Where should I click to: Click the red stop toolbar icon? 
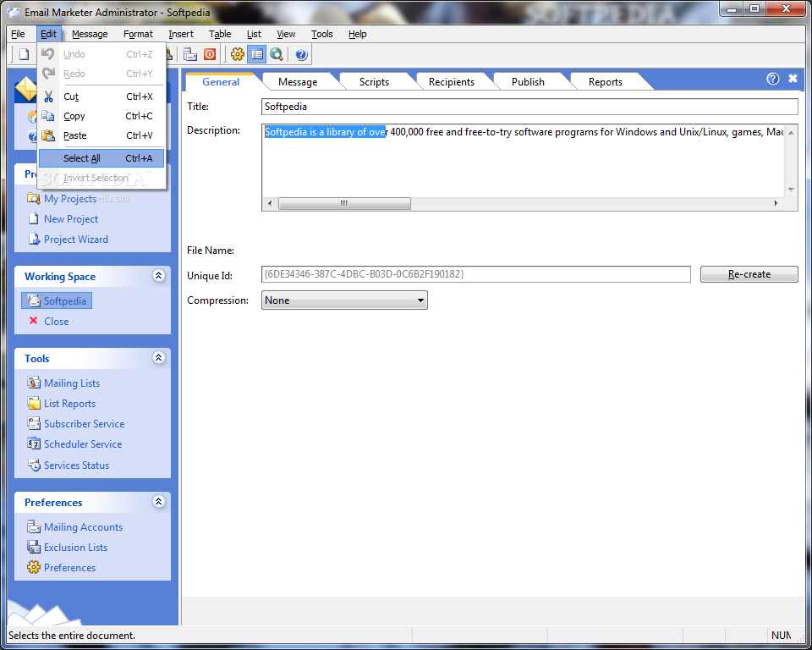pos(210,54)
